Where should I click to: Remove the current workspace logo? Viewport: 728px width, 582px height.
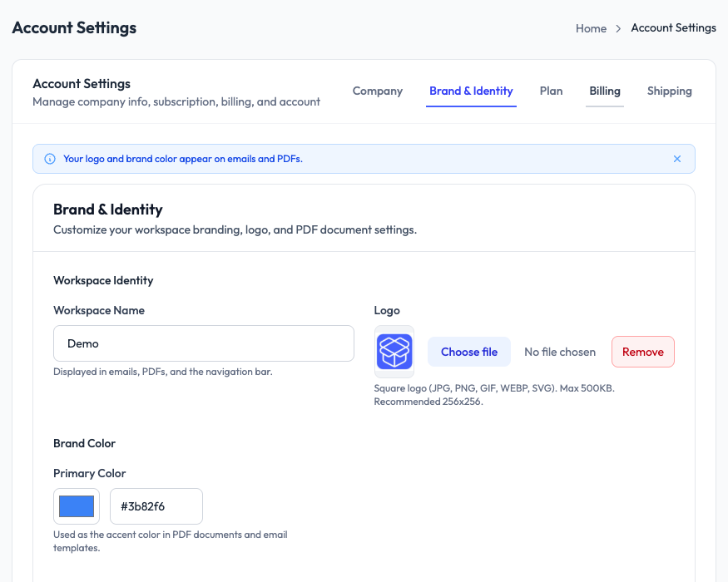coord(642,352)
